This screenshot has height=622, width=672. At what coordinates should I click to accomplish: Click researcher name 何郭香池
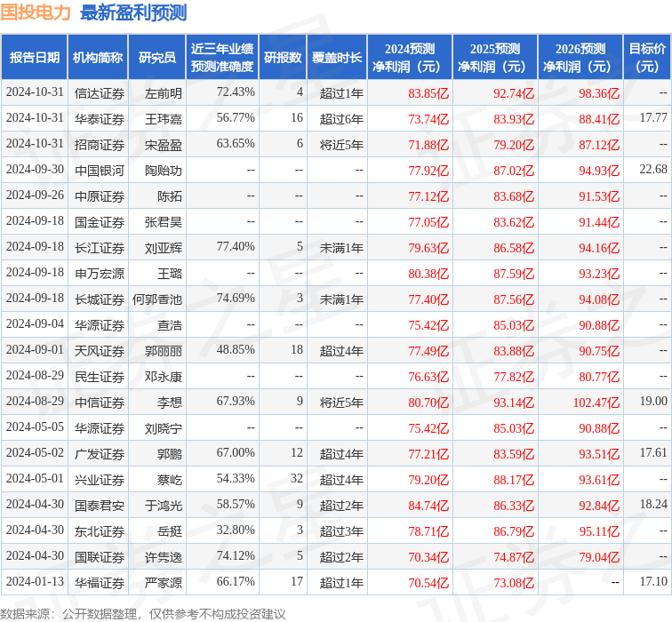point(156,299)
